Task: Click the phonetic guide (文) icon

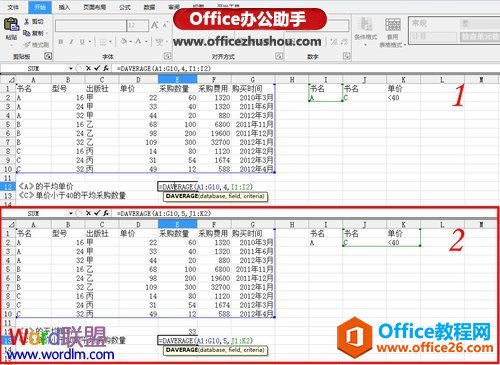Action: click(160, 42)
